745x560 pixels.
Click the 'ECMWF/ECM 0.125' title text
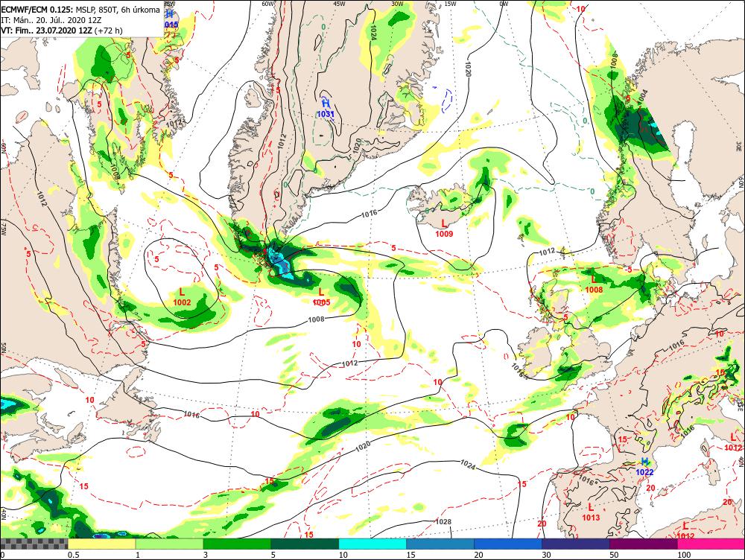[37, 10]
